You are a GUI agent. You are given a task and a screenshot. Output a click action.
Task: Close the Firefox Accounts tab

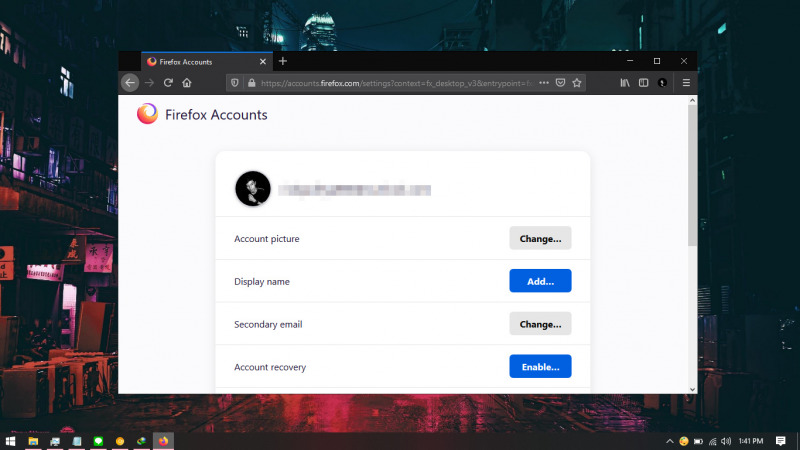point(263,62)
